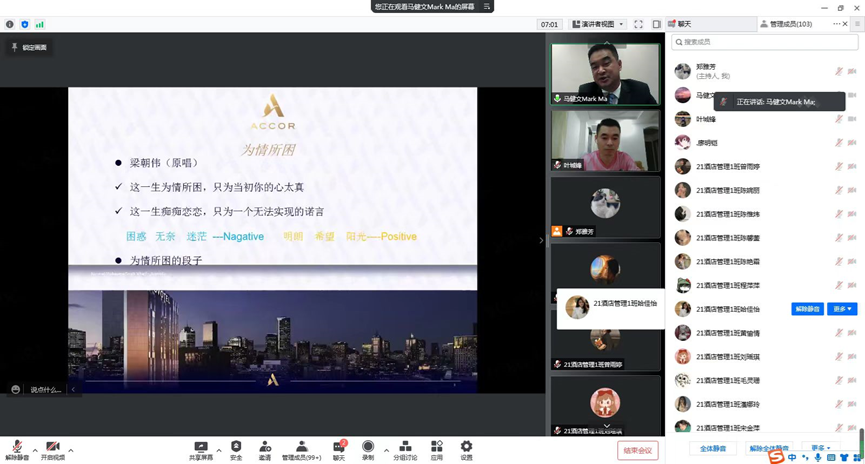
Task: Open 管理成员(99+) in bottom toolbar
Action: coord(301,450)
